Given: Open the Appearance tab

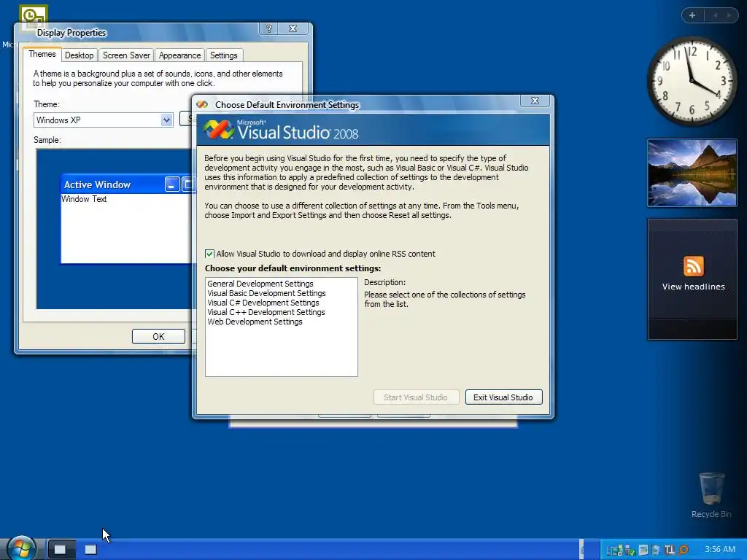Looking at the screenshot, I should [179, 55].
